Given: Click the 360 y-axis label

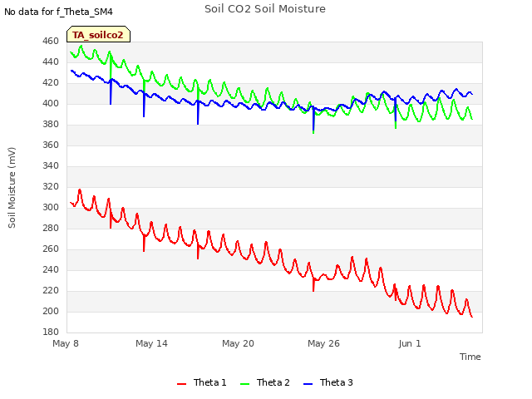Looking at the screenshot, I should (x=51, y=145).
